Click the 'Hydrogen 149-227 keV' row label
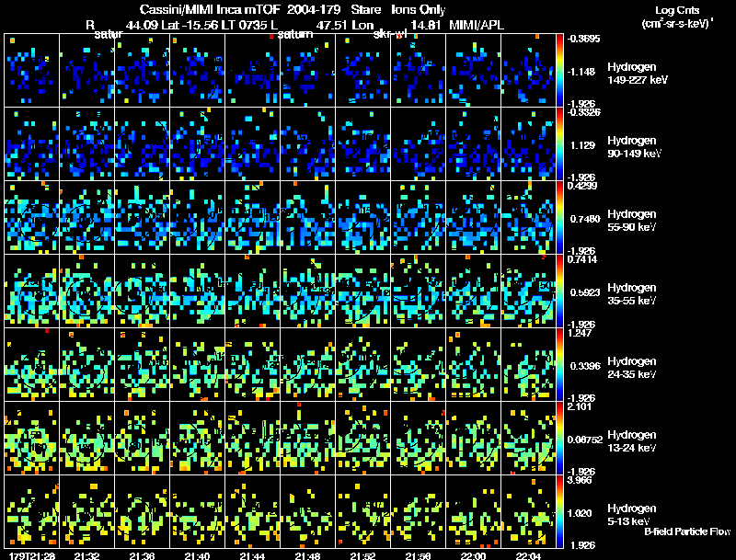This screenshot has height=560, width=736. (638, 74)
